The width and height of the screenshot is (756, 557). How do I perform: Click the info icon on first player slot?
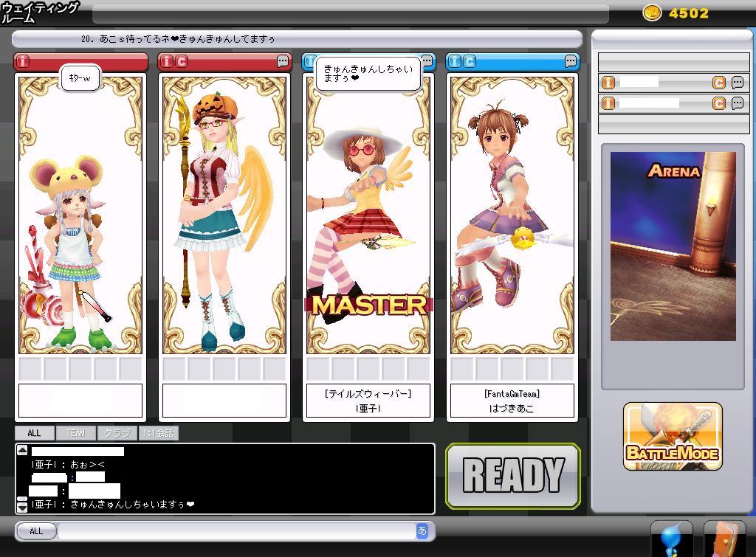[23, 61]
